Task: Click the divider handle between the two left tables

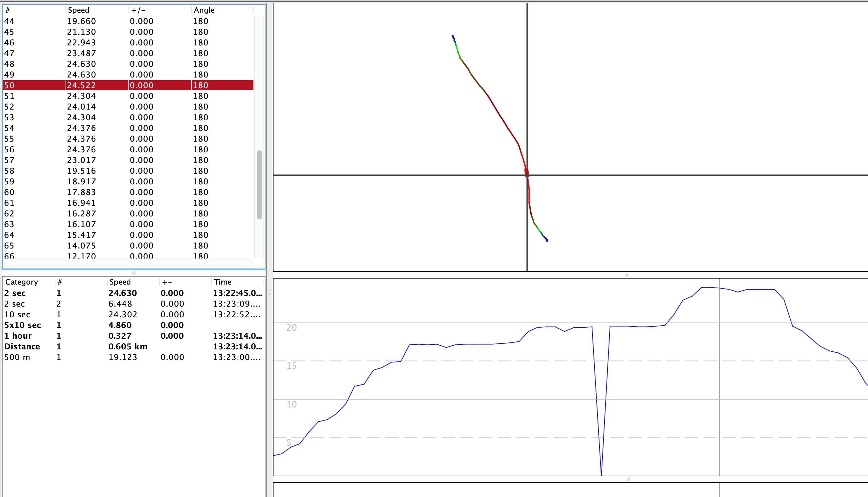Action: point(133,273)
